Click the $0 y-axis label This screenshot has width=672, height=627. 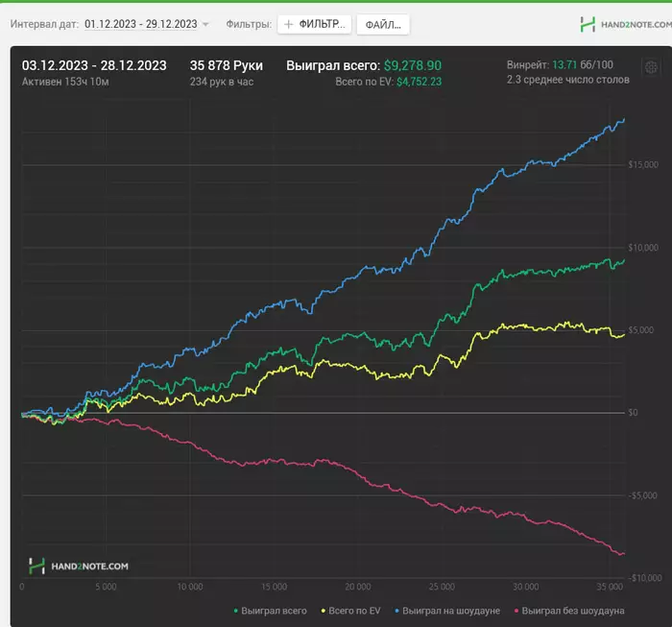click(633, 412)
